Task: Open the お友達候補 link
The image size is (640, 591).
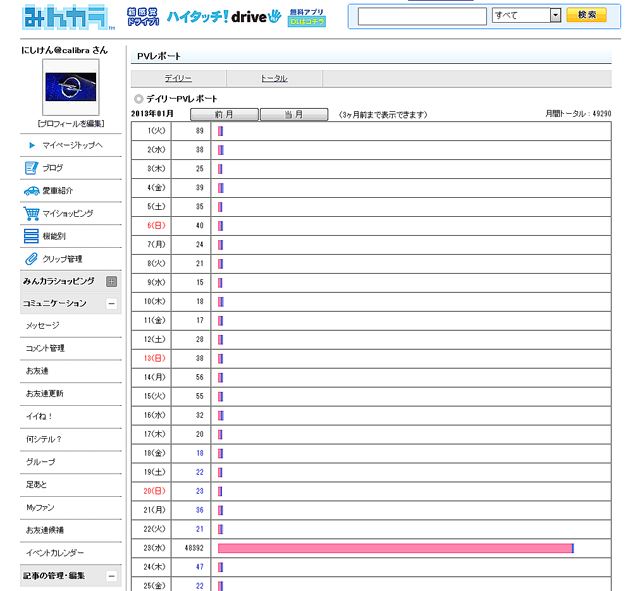Action: click(44, 530)
